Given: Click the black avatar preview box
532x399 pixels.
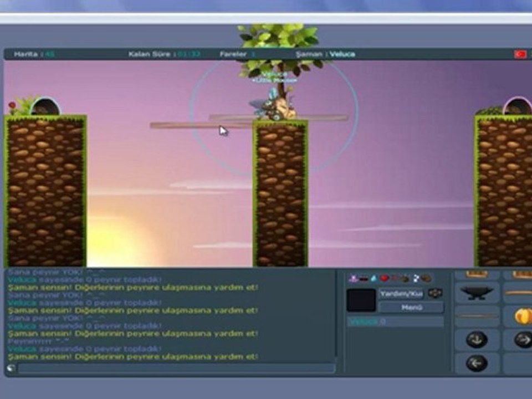Looking at the screenshot, I should [361, 300].
